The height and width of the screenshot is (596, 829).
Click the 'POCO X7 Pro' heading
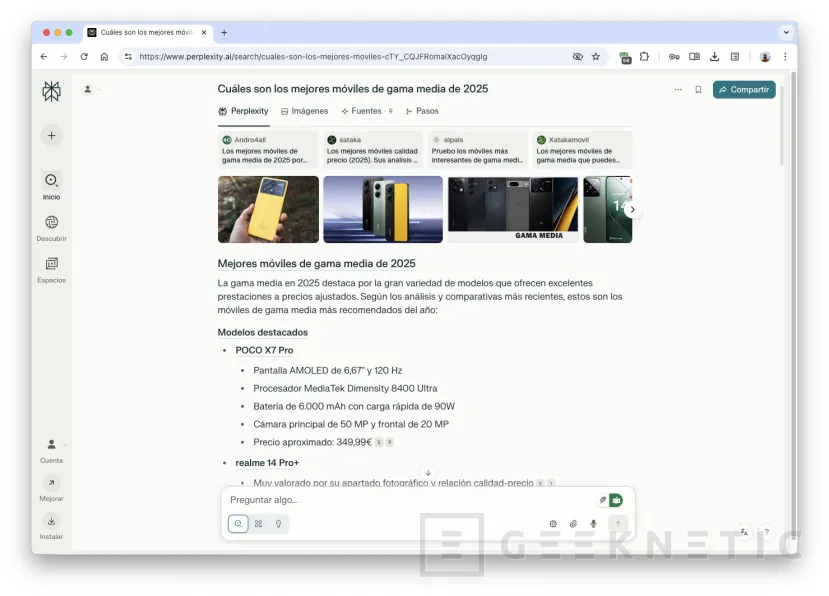[x=264, y=350]
